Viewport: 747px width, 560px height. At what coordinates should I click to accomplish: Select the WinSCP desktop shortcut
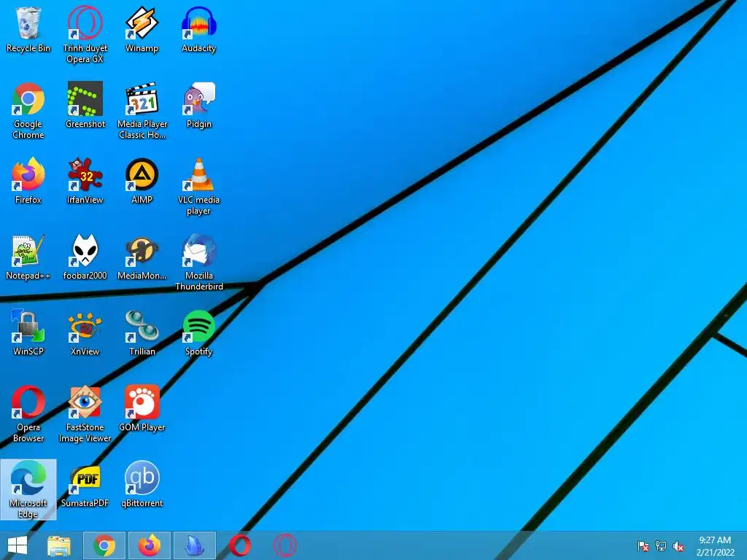coord(28,332)
